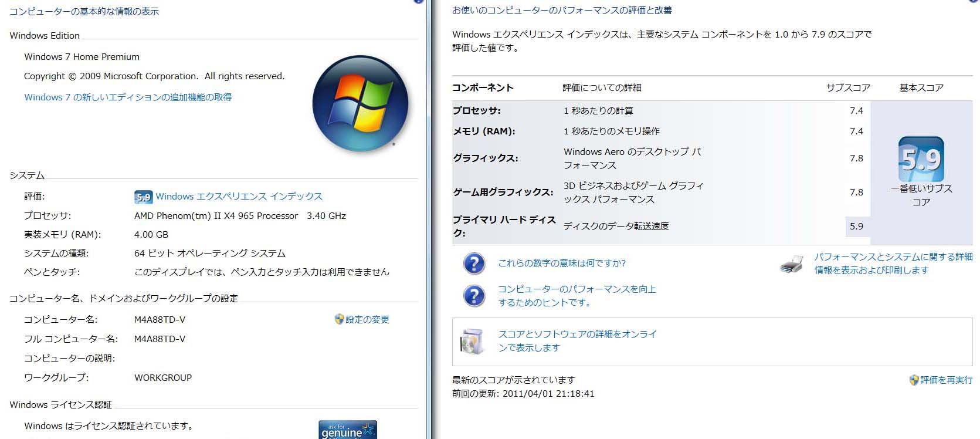980x439 pixels.
Task: Click the Windows 7 Home Premium text
Action: point(82,57)
